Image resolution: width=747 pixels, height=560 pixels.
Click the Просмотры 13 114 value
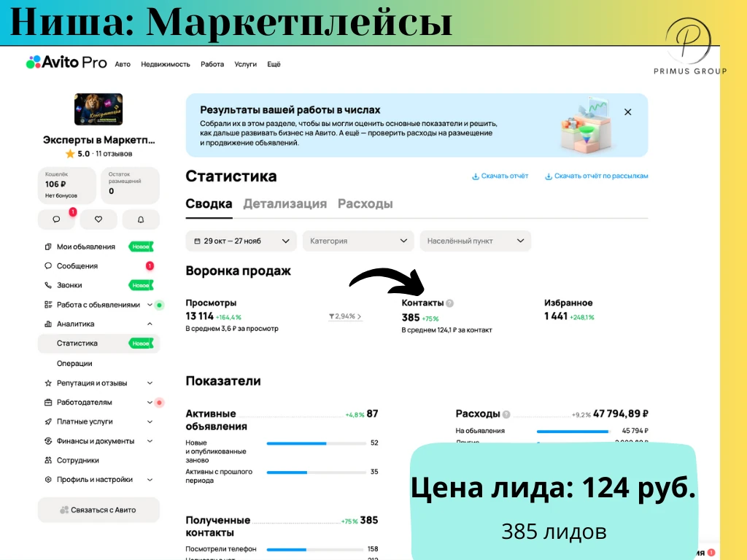tap(200, 316)
